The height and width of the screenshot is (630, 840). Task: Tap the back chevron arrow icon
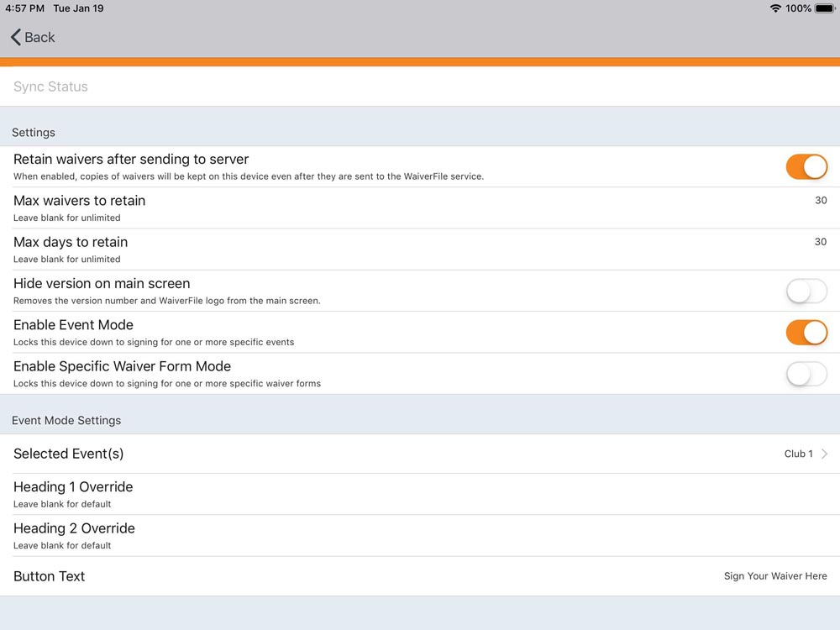point(13,37)
